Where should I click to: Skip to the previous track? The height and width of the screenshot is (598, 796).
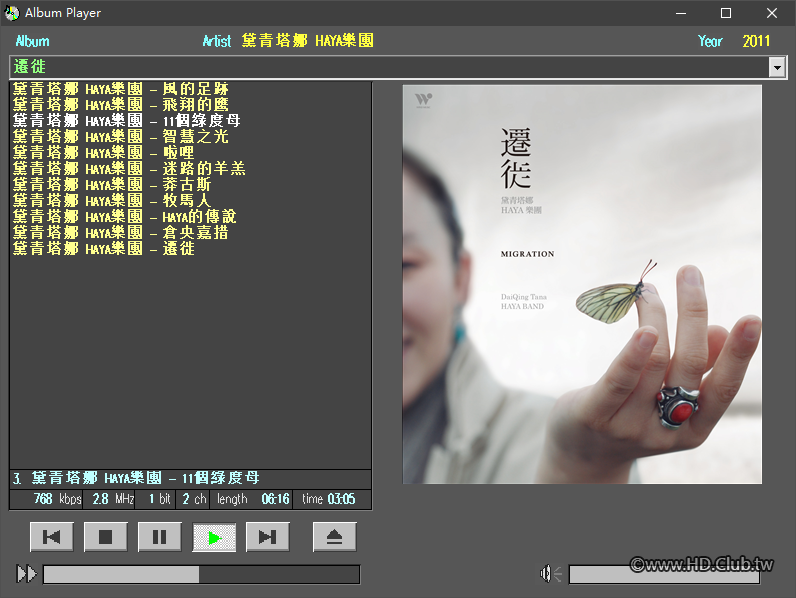[x=52, y=537]
